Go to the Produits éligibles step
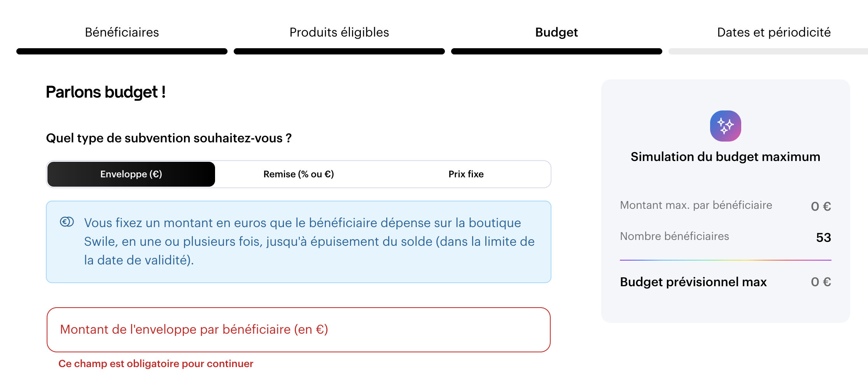868x378 pixels. (x=339, y=32)
